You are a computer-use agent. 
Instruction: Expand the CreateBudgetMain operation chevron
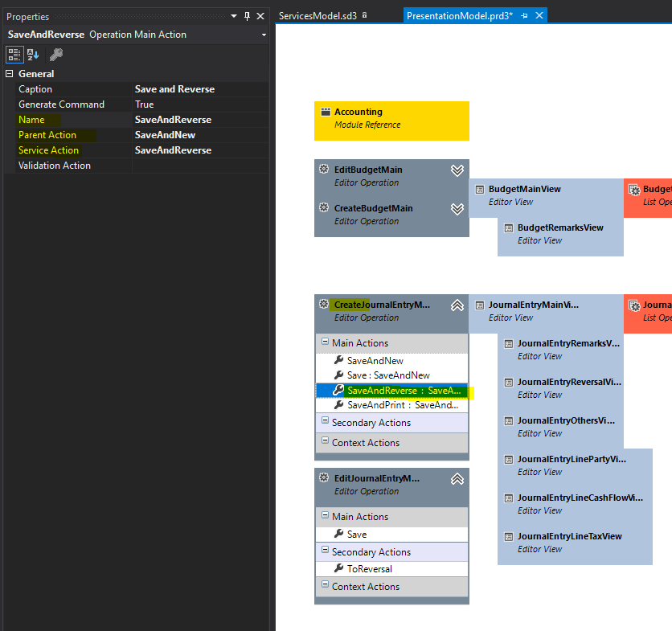pos(457,209)
